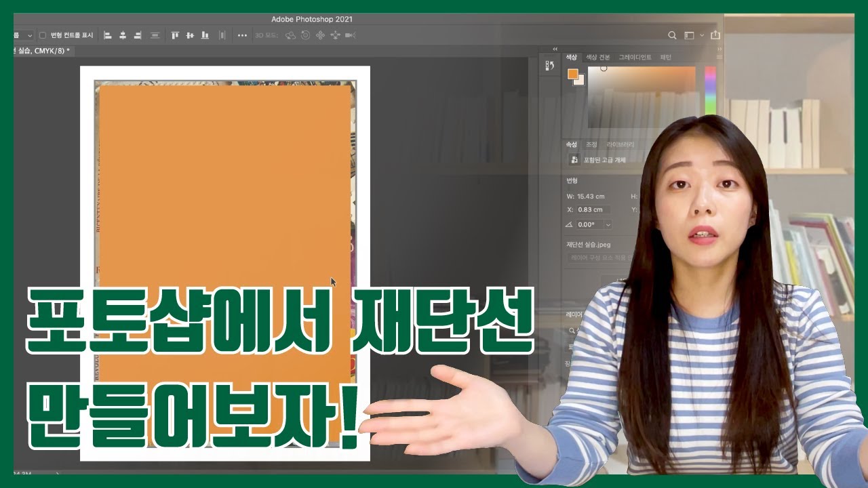Click the workspace switcher icon
Viewport: 868px width, 488px height.
pos(690,35)
